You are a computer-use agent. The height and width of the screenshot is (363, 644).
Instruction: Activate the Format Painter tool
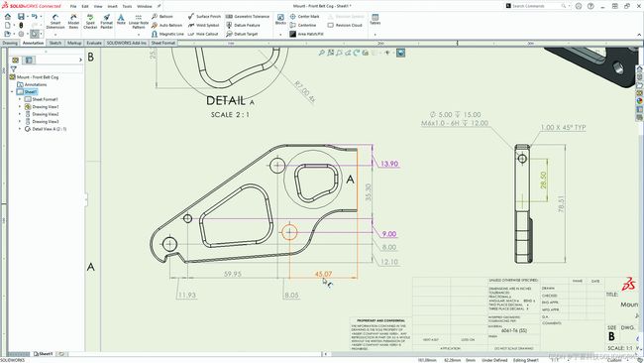pyautogui.click(x=106, y=22)
